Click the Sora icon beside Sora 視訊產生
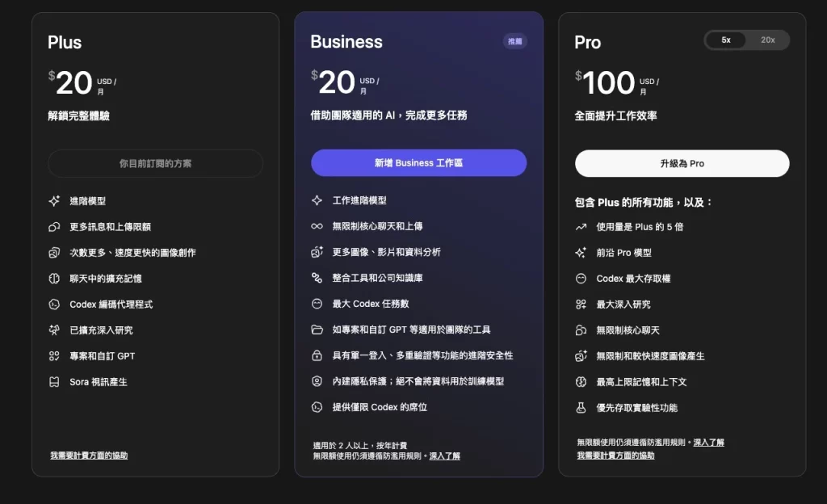The width and height of the screenshot is (827, 504). click(x=54, y=382)
